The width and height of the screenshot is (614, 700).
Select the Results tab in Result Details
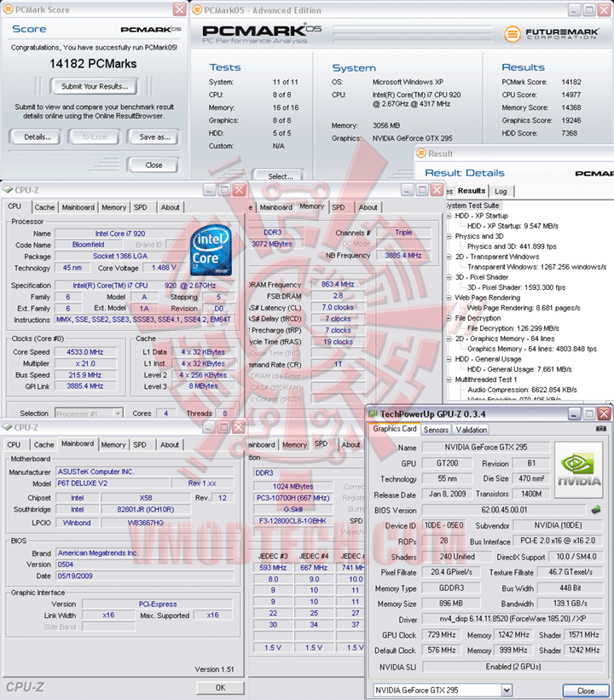pyautogui.click(x=471, y=191)
